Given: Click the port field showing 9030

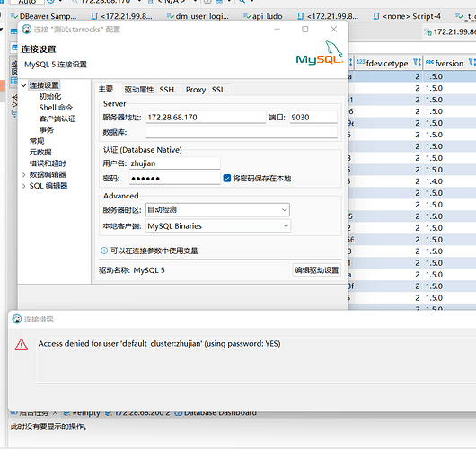Looking at the screenshot, I should (x=313, y=117).
